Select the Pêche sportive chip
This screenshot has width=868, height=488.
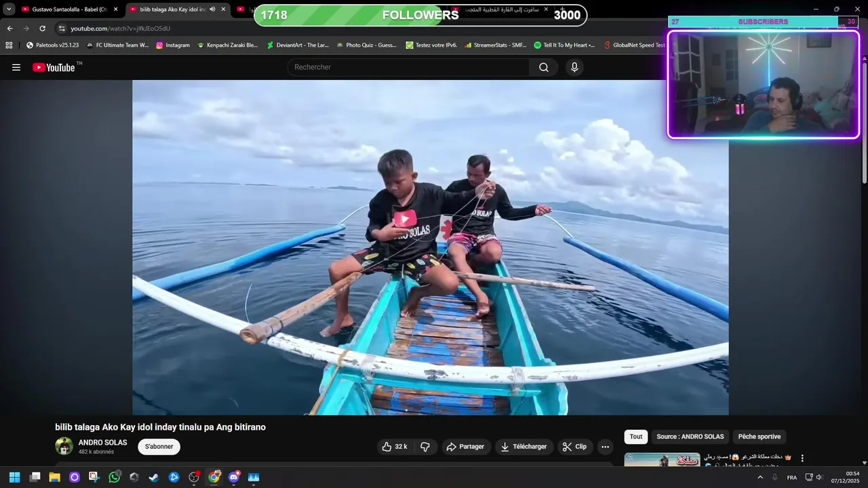point(759,436)
